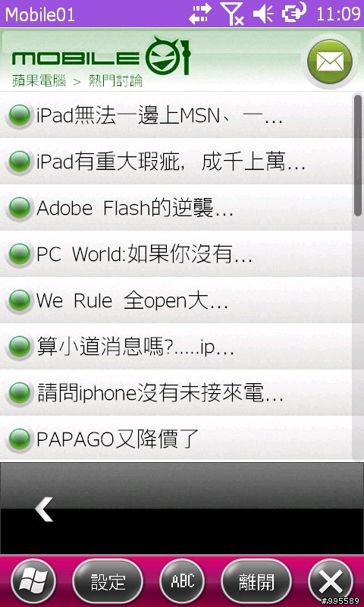The width and height of the screenshot is (364, 607).
Task: Tap the speaker volume status icon
Action: [263, 14]
